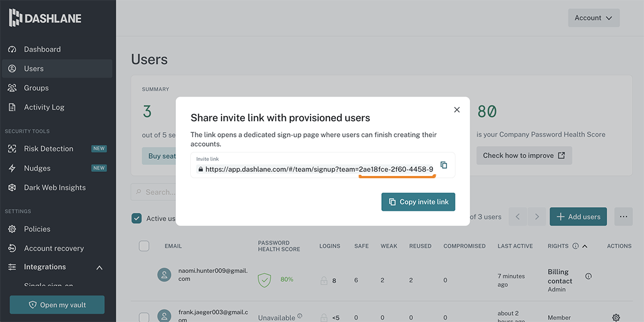
Task: Click the Compromised column header
Action: pos(465,246)
